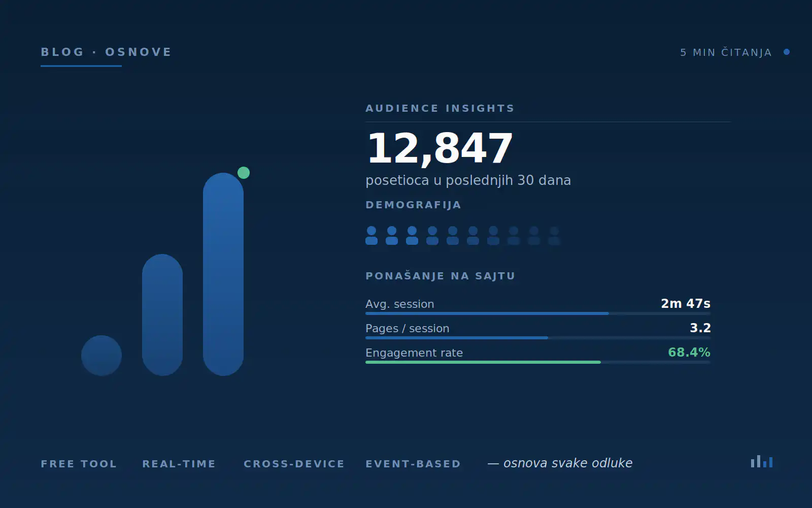Select the first demographic person icon
Screen dimensions: 812x508
click(x=371, y=236)
